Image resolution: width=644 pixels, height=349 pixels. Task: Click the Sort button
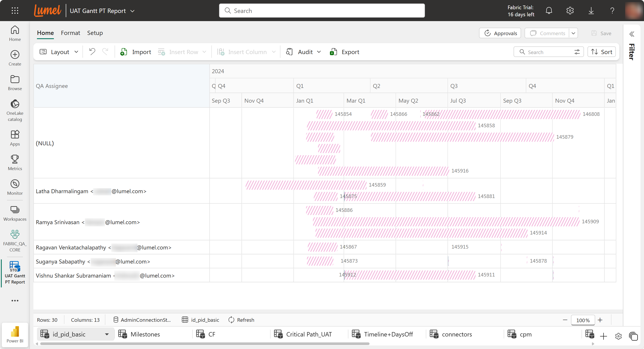tap(602, 52)
